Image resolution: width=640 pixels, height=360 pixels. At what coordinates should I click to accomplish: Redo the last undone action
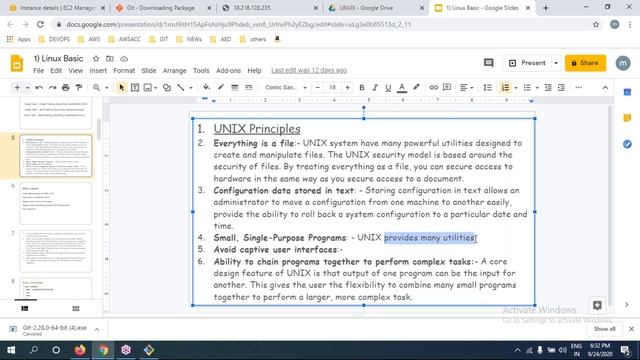(52, 88)
